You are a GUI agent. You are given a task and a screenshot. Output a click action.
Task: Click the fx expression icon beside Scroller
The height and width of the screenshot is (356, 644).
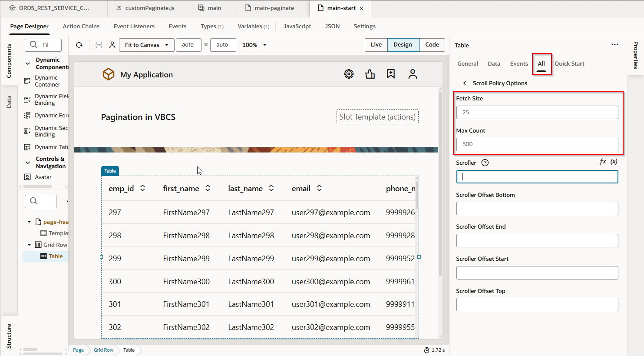pyautogui.click(x=603, y=162)
